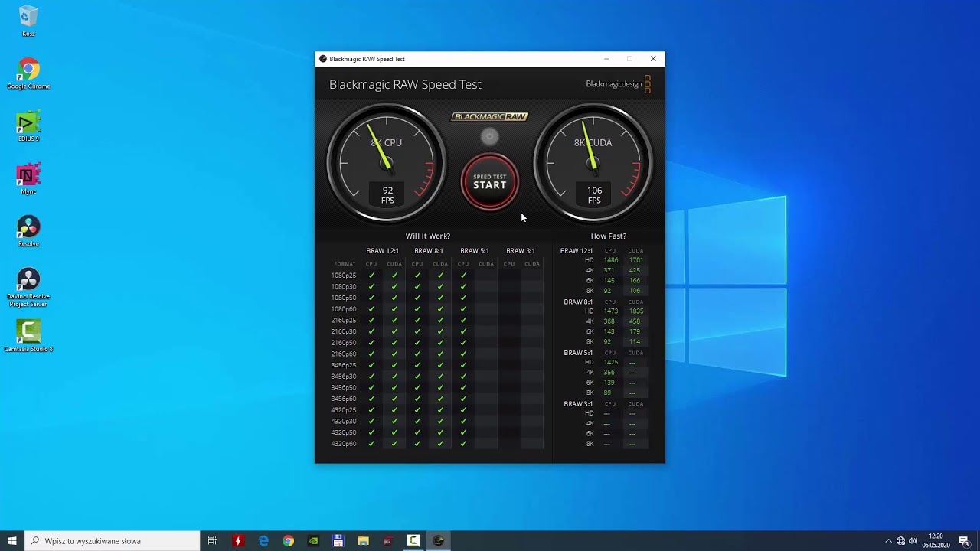This screenshot has height=551, width=980.
Task: Click the 8K CPU gauge dial
Action: pyautogui.click(x=387, y=162)
